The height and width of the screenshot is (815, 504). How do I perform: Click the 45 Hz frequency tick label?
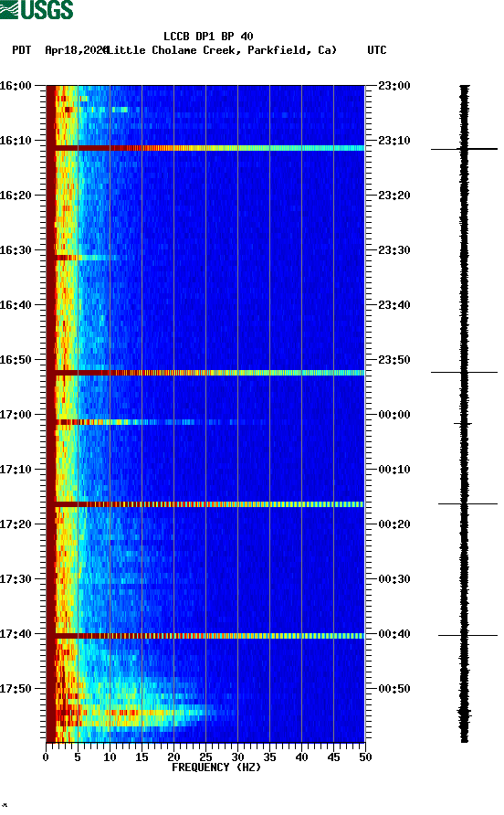pyautogui.click(x=333, y=757)
